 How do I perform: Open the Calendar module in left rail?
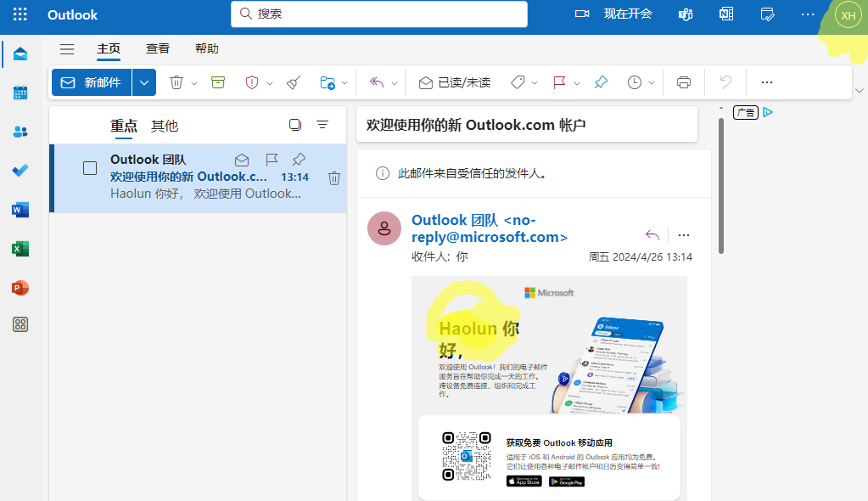(20, 93)
